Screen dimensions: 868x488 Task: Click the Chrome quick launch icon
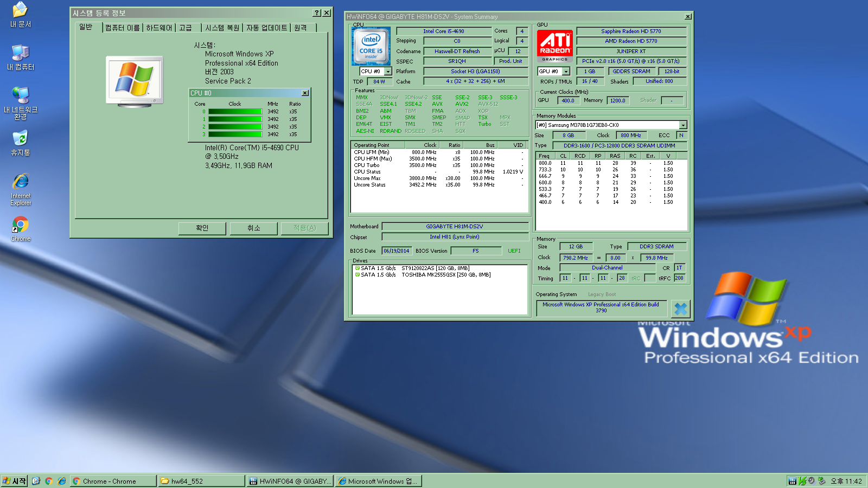(49, 481)
